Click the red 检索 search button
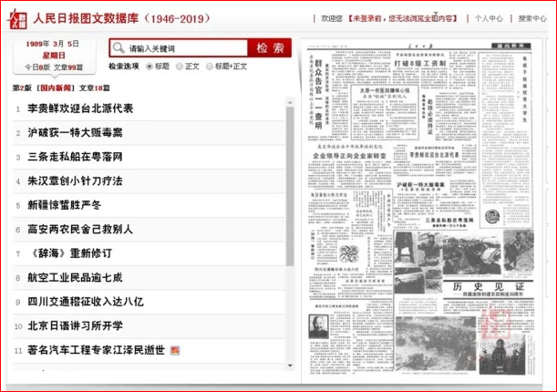 tap(268, 47)
